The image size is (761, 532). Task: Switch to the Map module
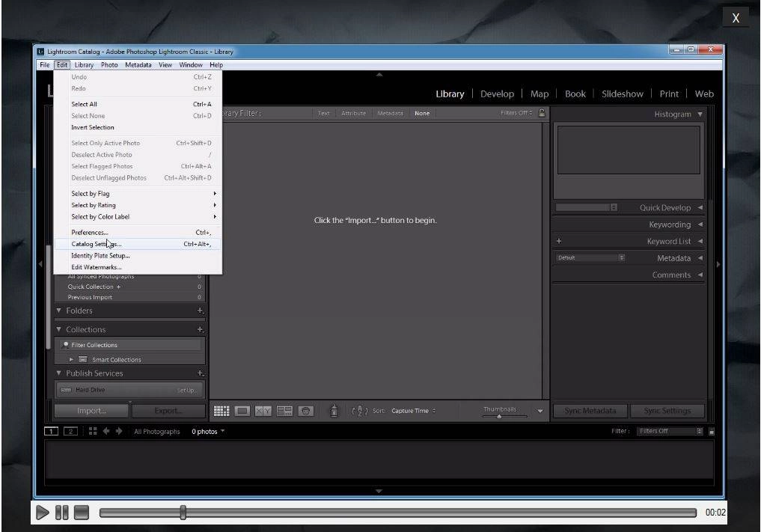540,94
